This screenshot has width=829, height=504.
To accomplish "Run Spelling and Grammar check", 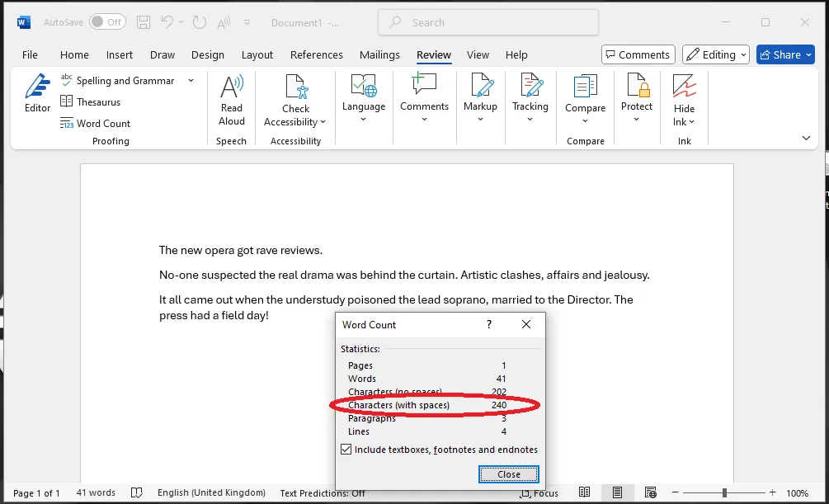I will (117, 80).
